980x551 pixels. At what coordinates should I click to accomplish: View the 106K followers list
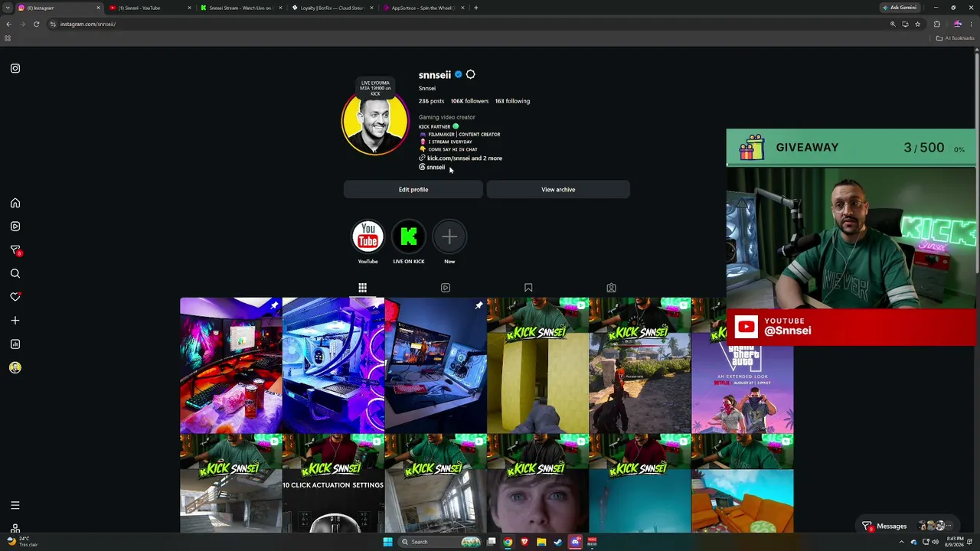click(469, 101)
